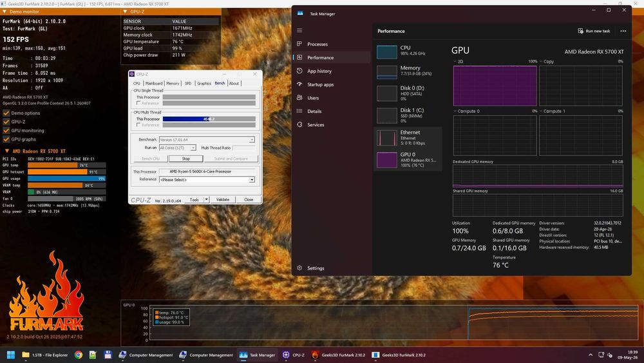Viewport: 644px width, 363px height.
Task: Switch to the Graphics tab in CPU-Z
Action: click(x=204, y=83)
